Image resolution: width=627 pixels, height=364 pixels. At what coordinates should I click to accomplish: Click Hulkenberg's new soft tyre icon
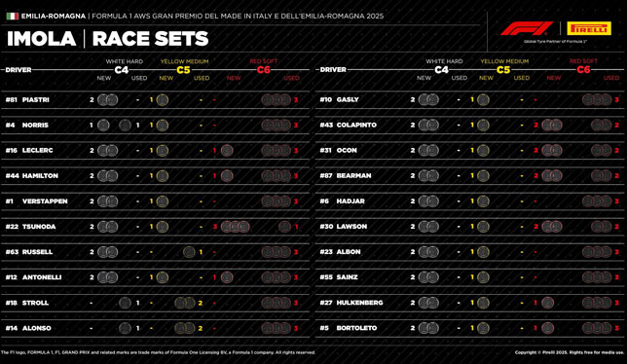pos(547,303)
